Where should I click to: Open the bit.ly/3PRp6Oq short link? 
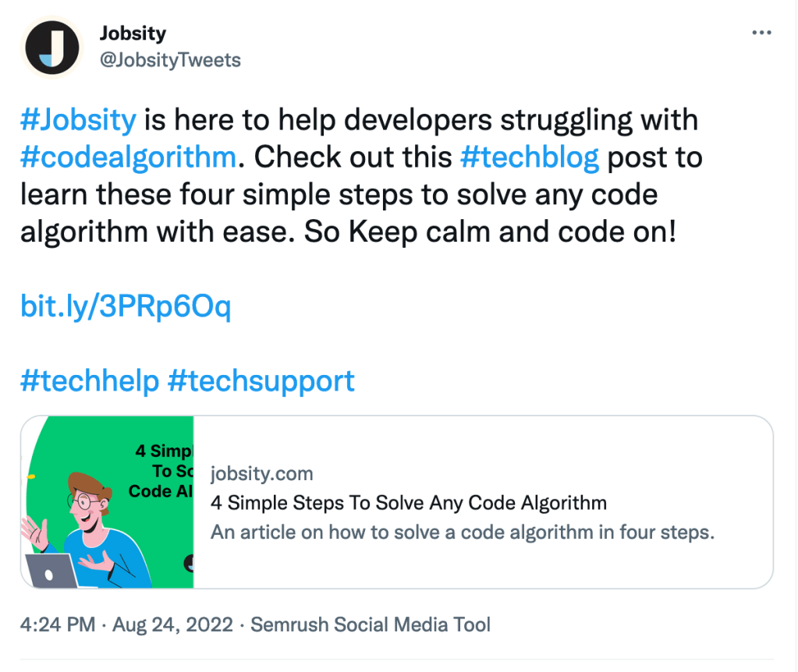point(126,306)
